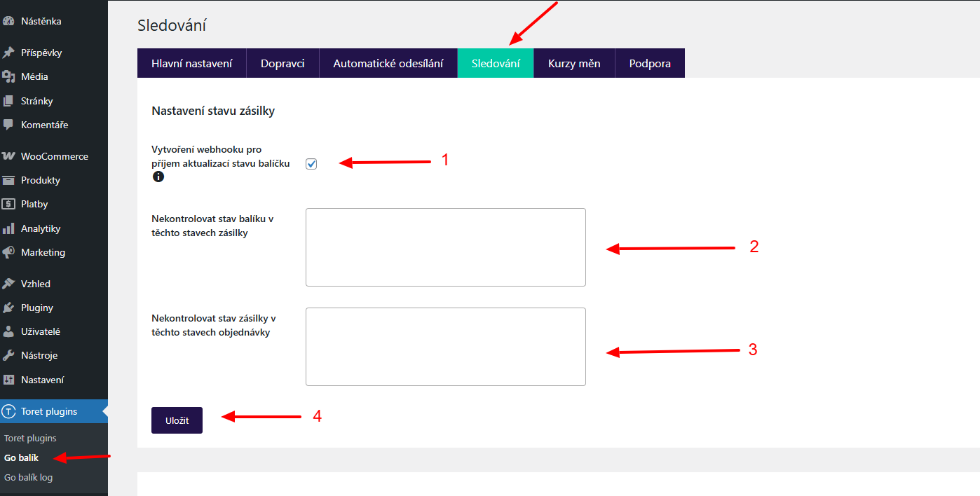Image resolution: width=980 pixels, height=496 pixels.
Task: Open the Go balík log submenu link
Action: (28, 477)
